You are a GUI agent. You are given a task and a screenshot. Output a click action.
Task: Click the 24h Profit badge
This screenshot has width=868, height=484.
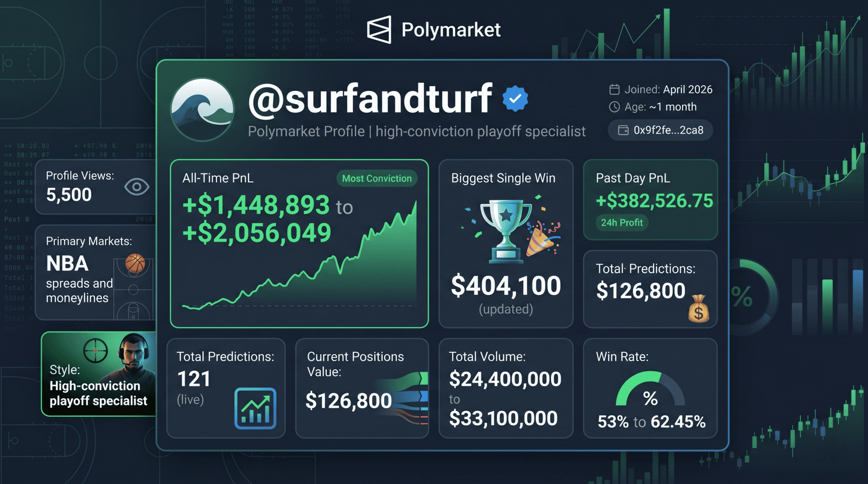(x=622, y=223)
